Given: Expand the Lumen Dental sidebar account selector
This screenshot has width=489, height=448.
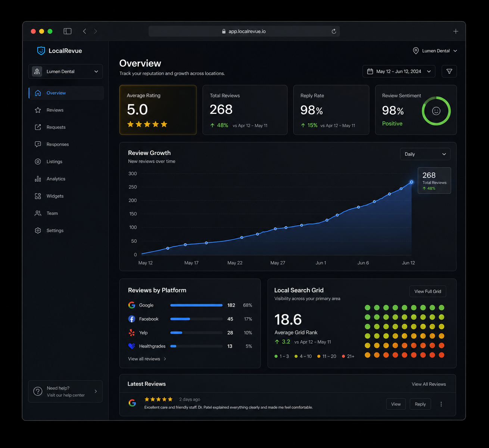Looking at the screenshot, I should tap(65, 72).
